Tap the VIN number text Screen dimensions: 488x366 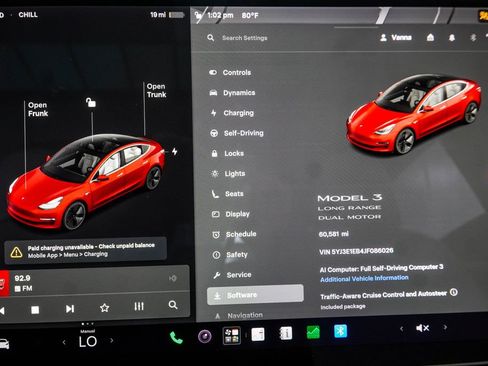click(x=356, y=251)
